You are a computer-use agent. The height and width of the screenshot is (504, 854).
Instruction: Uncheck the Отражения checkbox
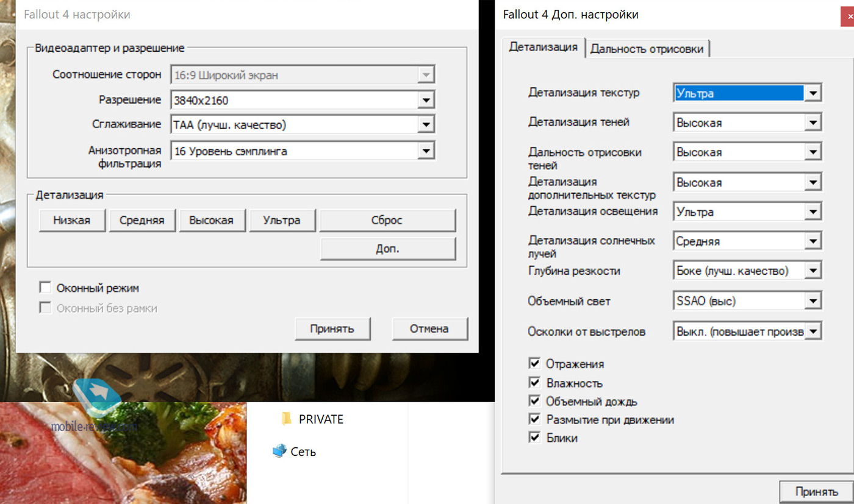535,364
